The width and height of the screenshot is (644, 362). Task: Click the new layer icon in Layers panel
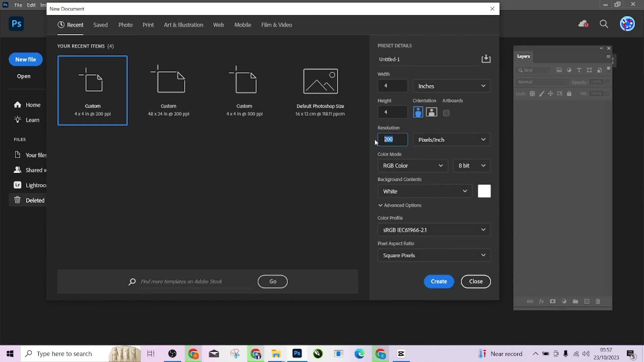[587, 301]
